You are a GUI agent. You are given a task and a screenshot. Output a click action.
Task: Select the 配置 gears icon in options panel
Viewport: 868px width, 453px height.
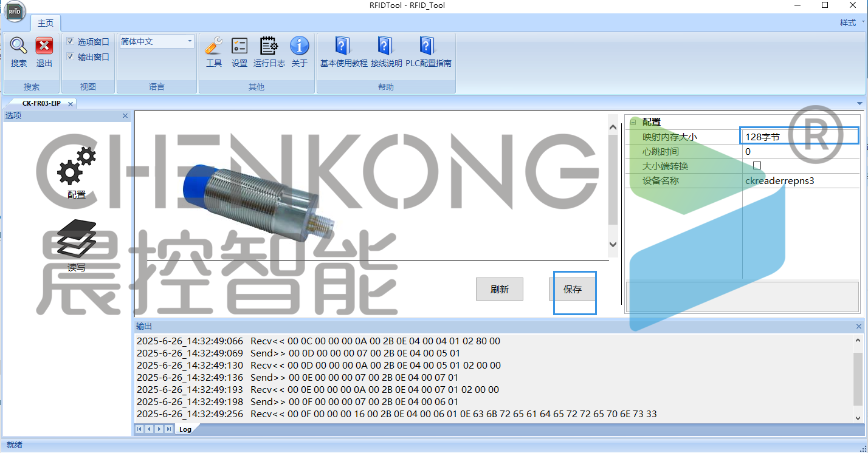77,166
